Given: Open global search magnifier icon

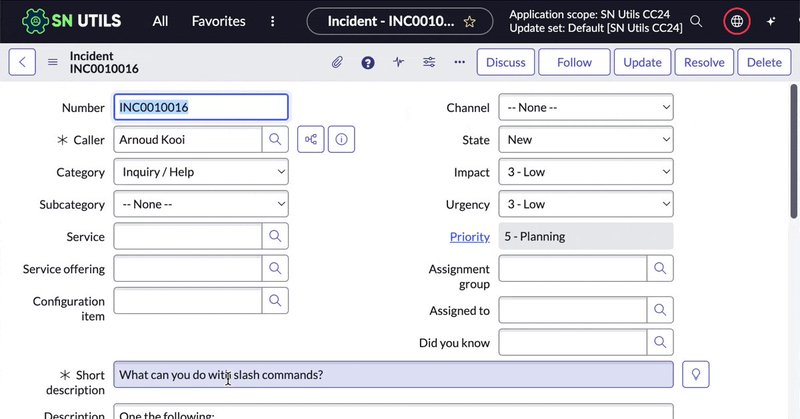Looking at the screenshot, I should point(696,21).
